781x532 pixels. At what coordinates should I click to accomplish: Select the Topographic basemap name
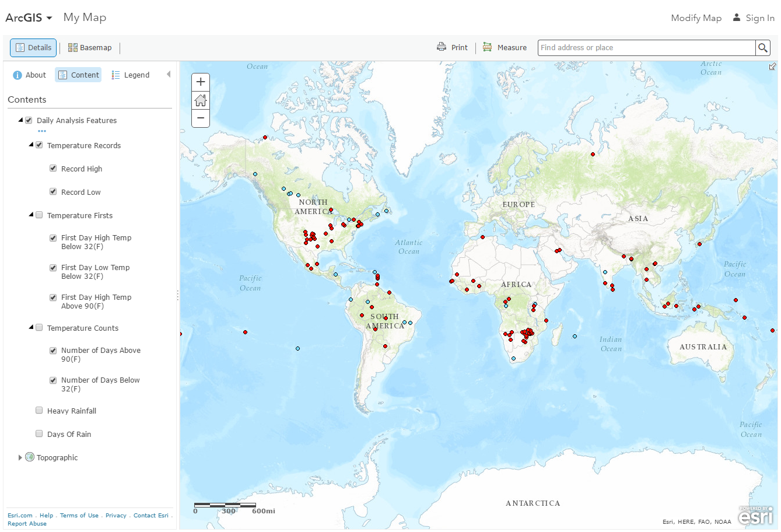57,458
